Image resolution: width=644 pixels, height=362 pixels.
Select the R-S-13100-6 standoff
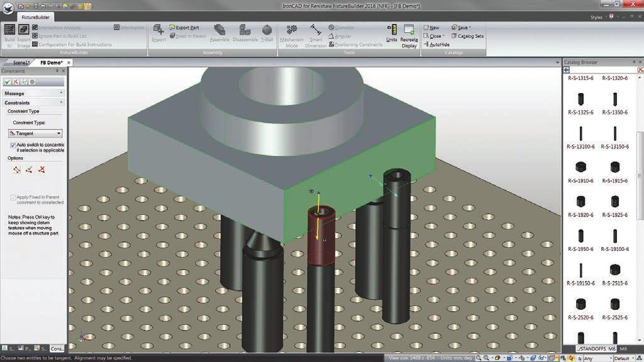coord(580,137)
